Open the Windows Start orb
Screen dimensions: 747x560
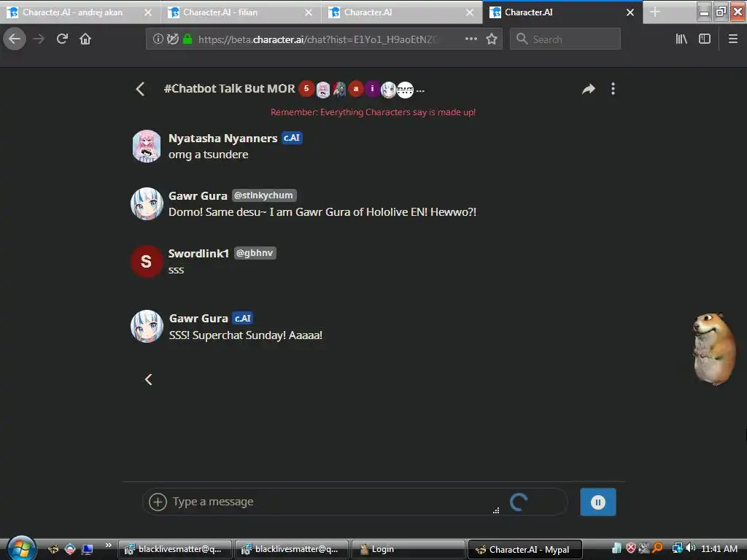click(x=20, y=548)
